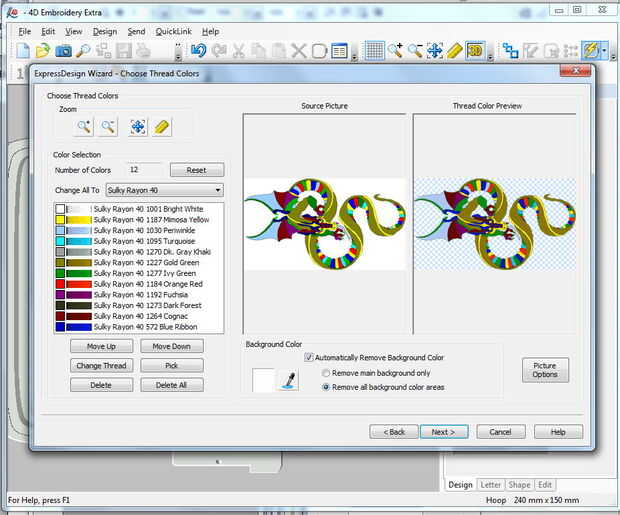Select the 1192 Fuchsia thread row
This screenshot has width=620, height=515.
click(138, 295)
